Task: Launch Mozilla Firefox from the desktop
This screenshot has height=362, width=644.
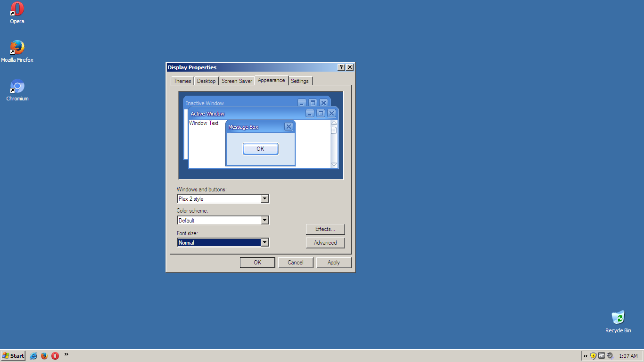Action: point(17,47)
